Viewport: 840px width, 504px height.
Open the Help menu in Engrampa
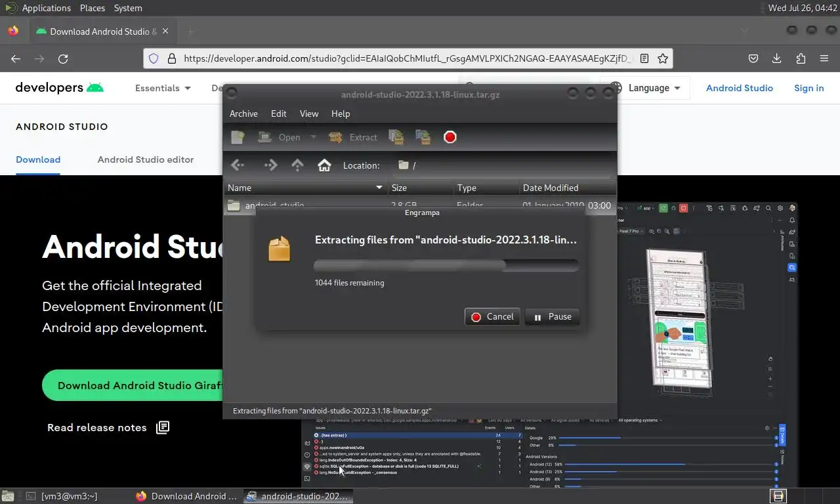tap(341, 114)
